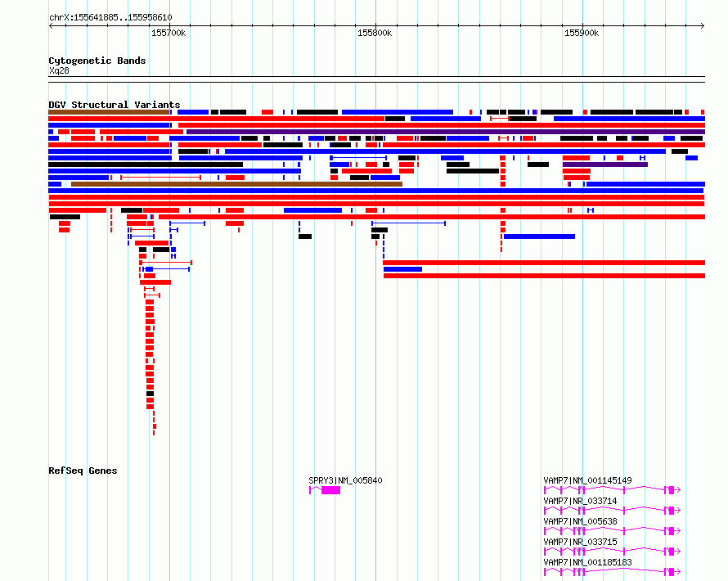
Task: Select the bottom-most red variant tick of the stacked column
Action: point(154,433)
